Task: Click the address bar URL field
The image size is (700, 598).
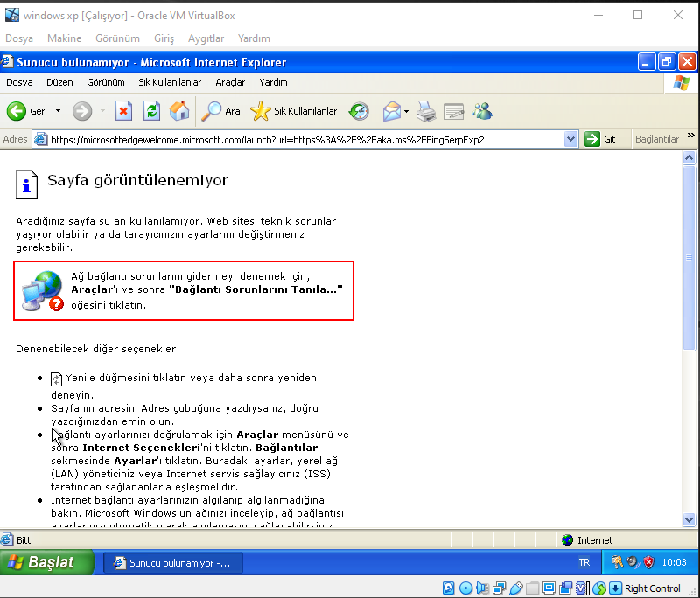Action: [305, 140]
